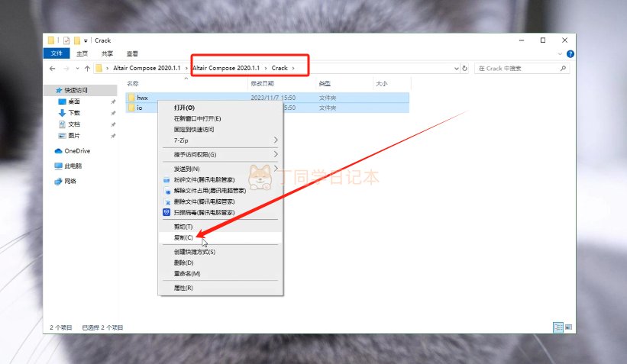
Task: Sort by the 类型 column header
Action: [x=325, y=83]
